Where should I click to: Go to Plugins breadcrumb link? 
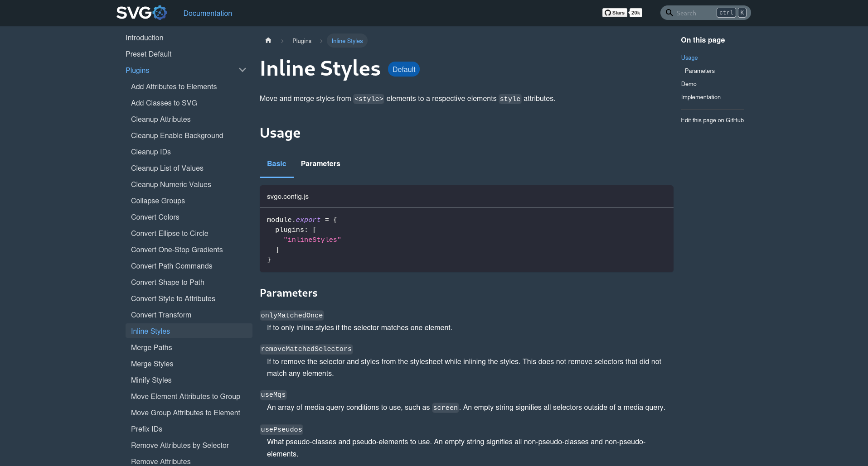click(x=302, y=41)
